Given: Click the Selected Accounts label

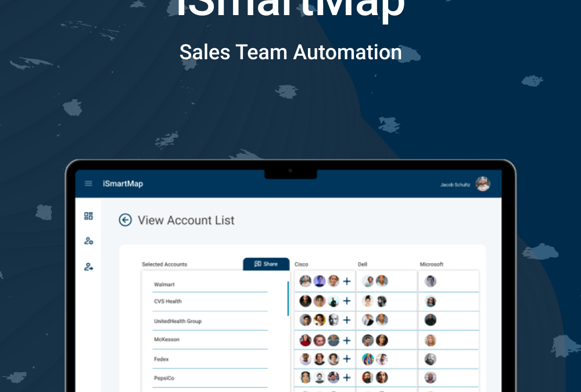Looking at the screenshot, I should click(x=164, y=264).
